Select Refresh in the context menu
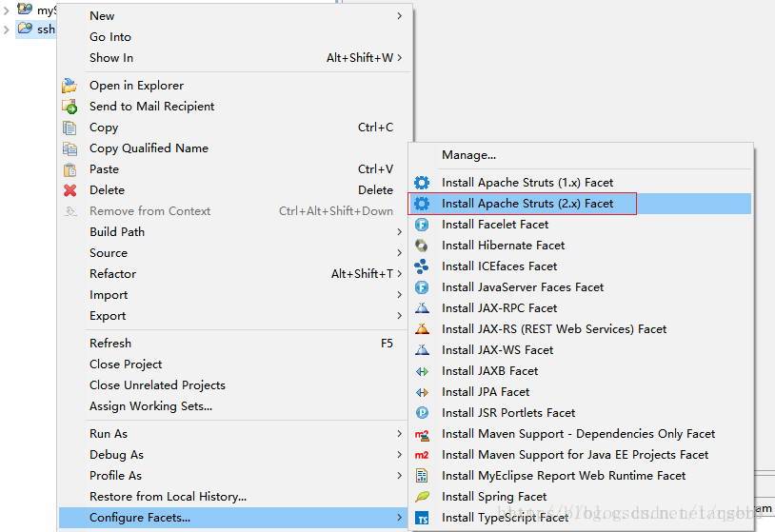The image size is (775, 532). [x=234, y=344]
